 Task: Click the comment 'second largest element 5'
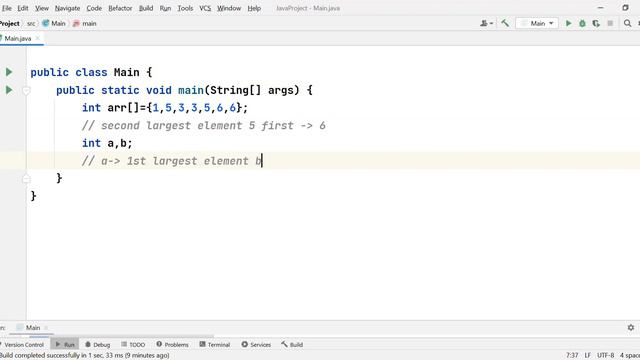[178, 126]
